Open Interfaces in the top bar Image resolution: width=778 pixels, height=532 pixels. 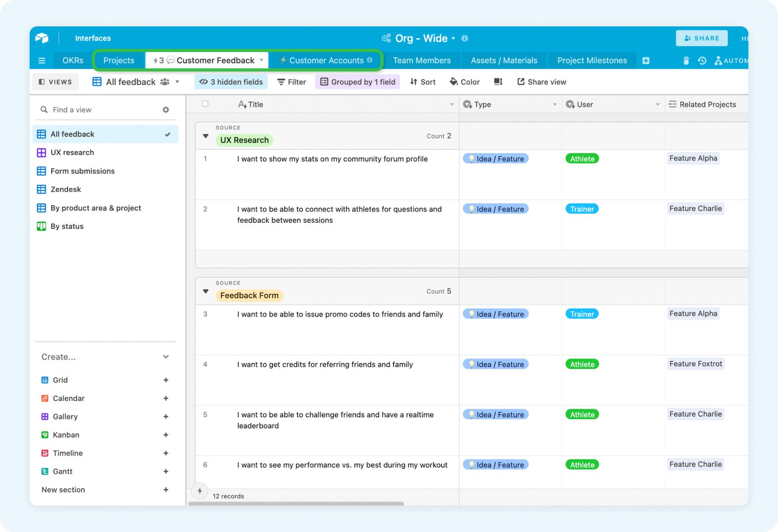click(92, 38)
